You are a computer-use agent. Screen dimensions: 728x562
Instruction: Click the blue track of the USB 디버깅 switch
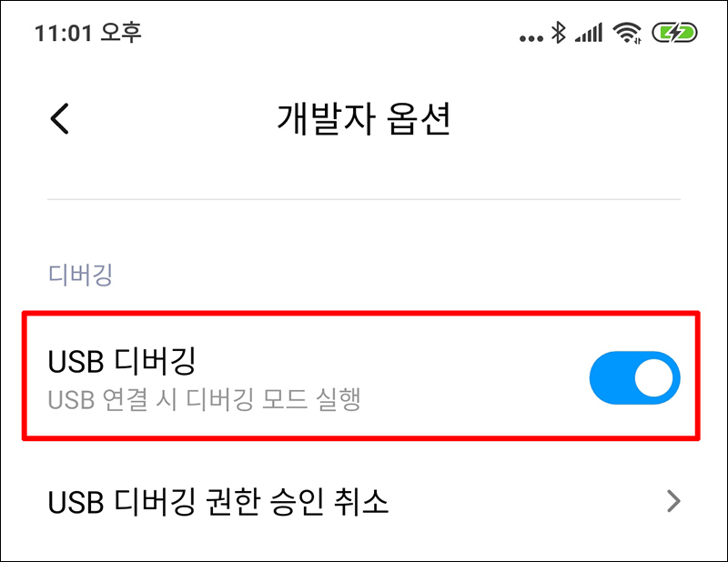pos(611,377)
